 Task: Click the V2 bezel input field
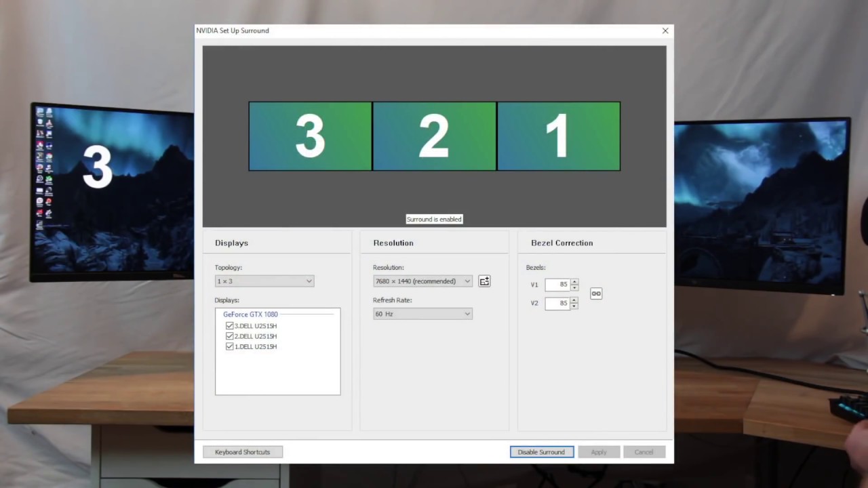tap(557, 303)
